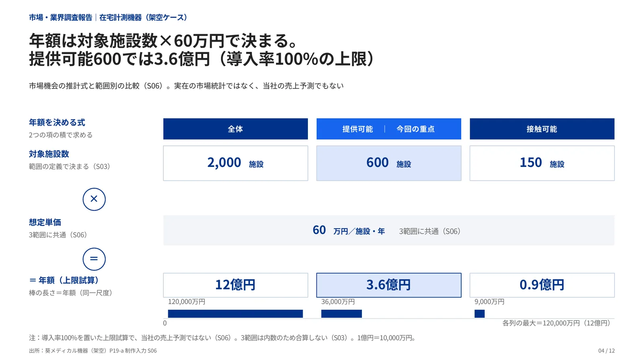
Task: Click the 150 施設 cell
Action: pos(542,163)
